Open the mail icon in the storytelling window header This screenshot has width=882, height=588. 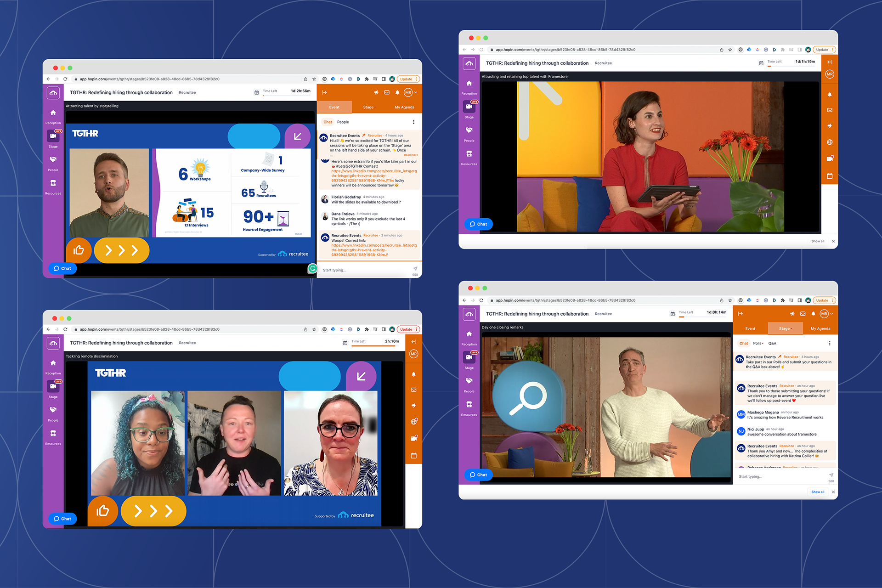tap(387, 92)
